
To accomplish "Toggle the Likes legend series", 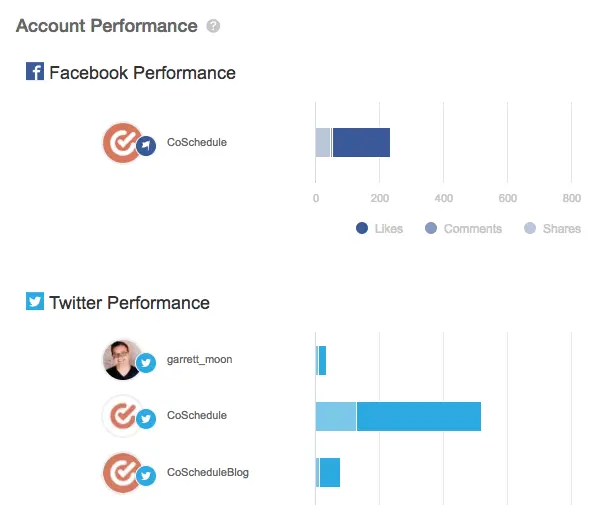I will point(380,228).
